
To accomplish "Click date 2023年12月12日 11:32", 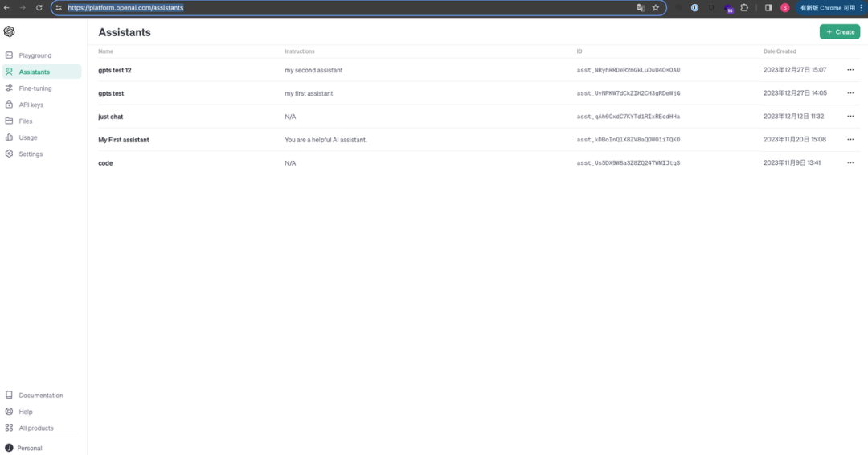I will tap(793, 117).
